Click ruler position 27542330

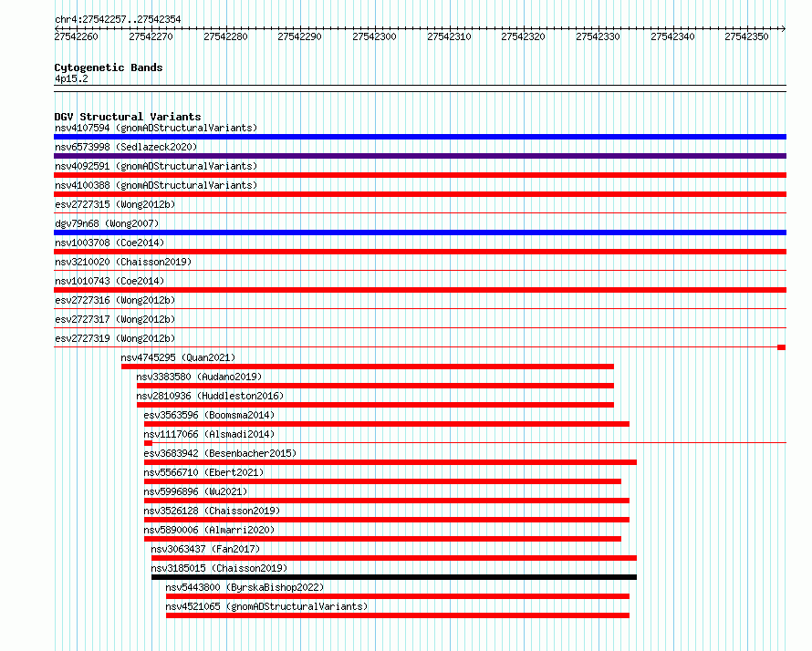pos(599,36)
